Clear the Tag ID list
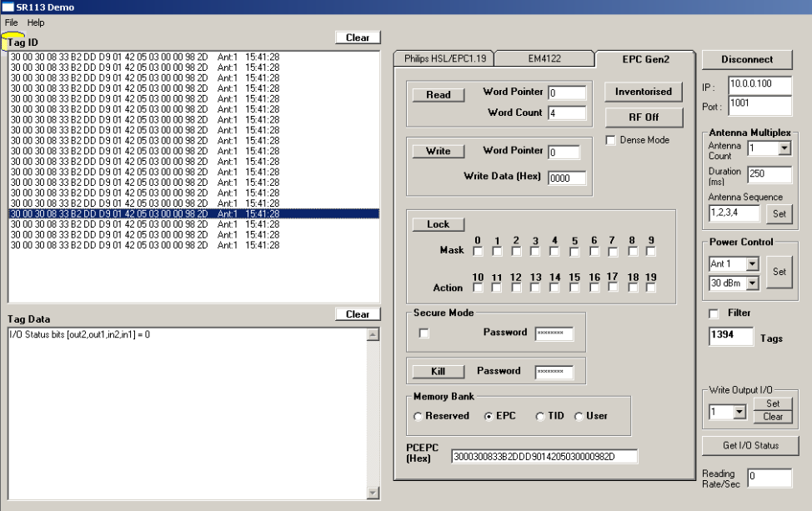Viewport: 812px width, 511px height. click(x=358, y=38)
